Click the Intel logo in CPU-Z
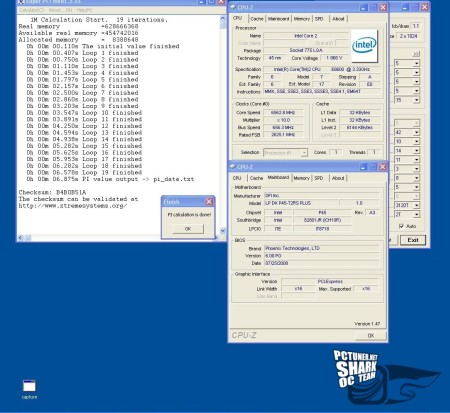The image size is (450, 413). [x=364, y=45]
